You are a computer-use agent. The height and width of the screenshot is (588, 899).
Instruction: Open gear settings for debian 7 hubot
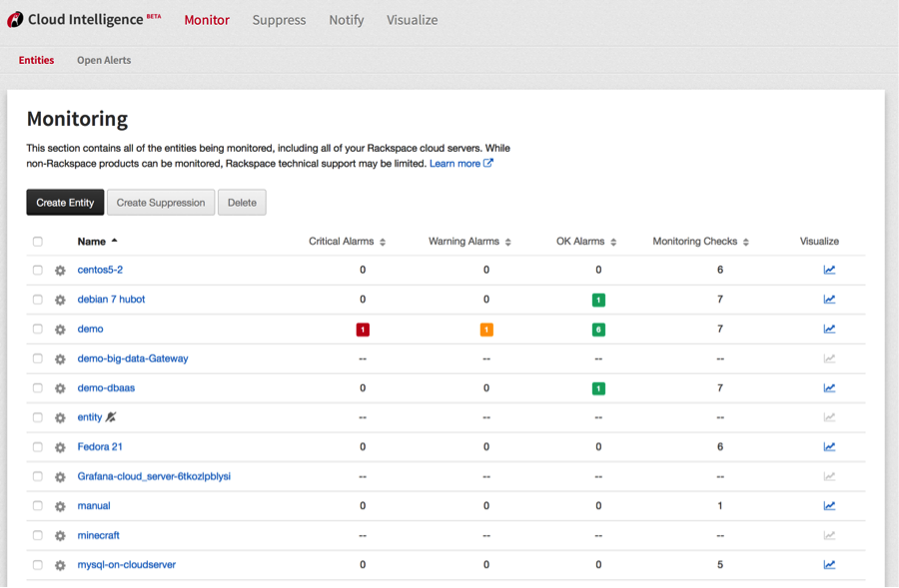[60, 299]
